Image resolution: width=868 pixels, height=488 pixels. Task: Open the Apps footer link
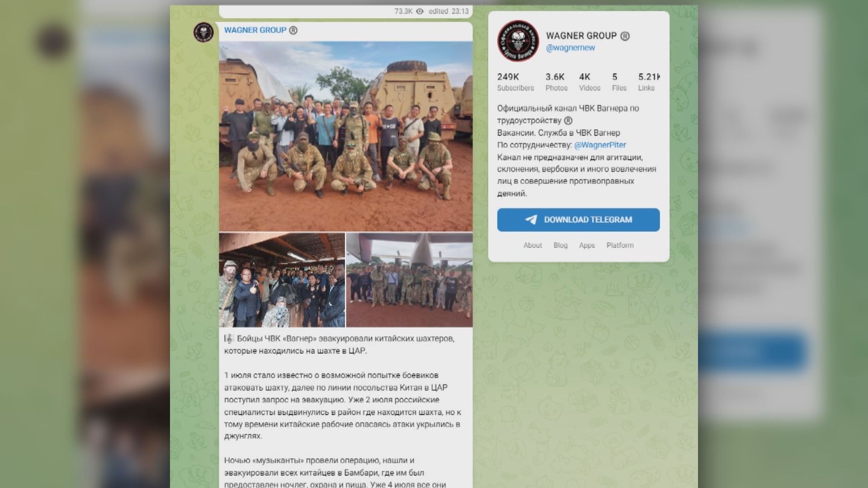[587, 245]
